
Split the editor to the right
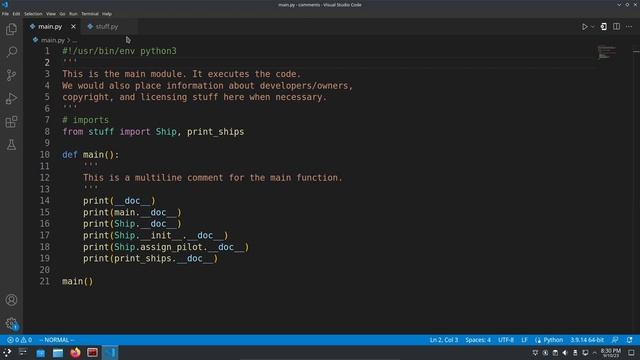616,27
